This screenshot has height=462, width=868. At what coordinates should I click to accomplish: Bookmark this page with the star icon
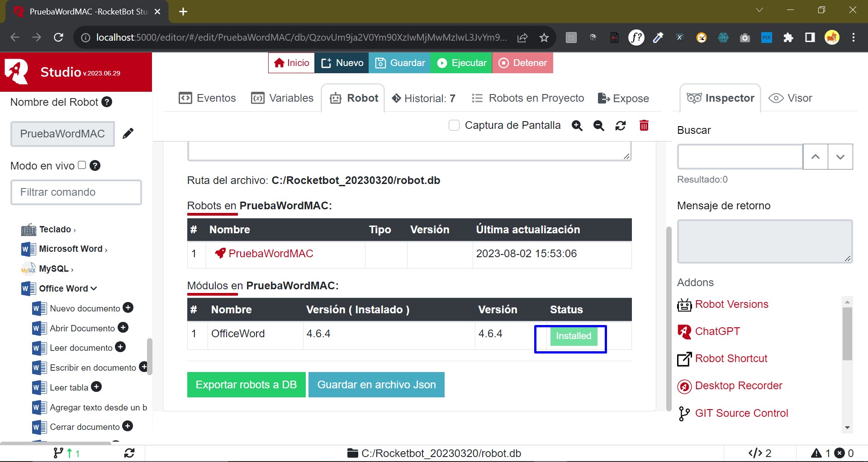pos(544,38)
